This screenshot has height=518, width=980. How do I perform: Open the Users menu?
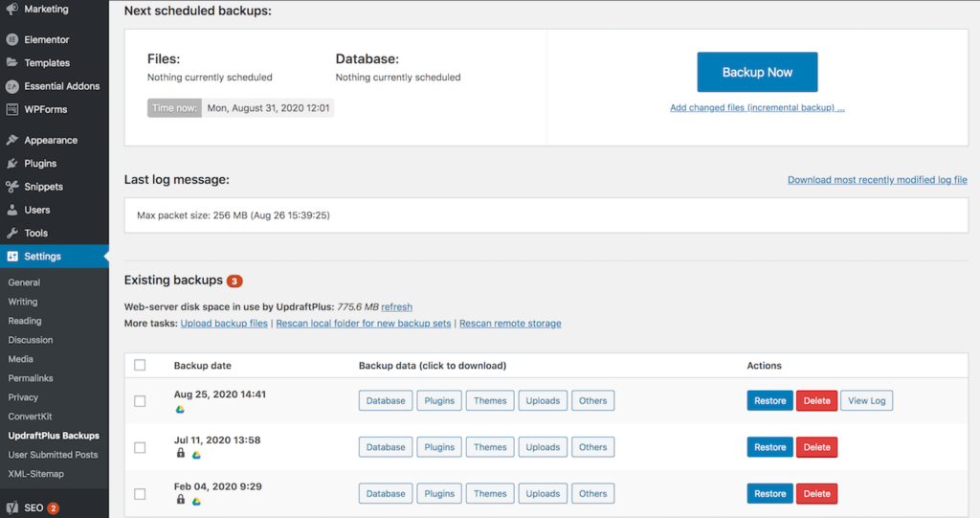pyautogui.click(x=37, y=210)
